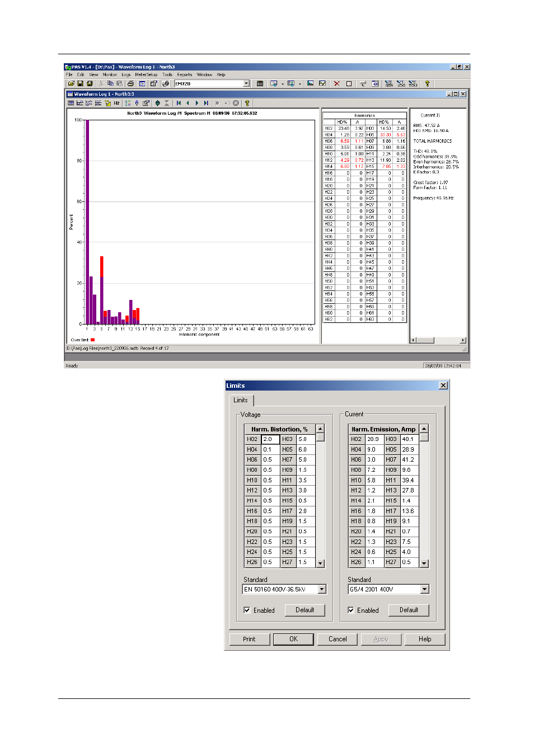Click the Paste clipboard icon
534x756 pixels.
(119, 83)
